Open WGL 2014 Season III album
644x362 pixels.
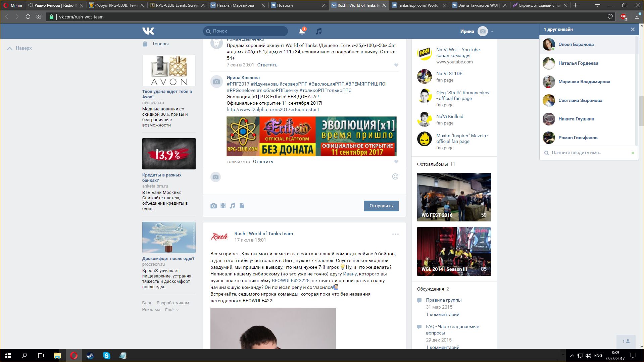(x=454, y=251)
